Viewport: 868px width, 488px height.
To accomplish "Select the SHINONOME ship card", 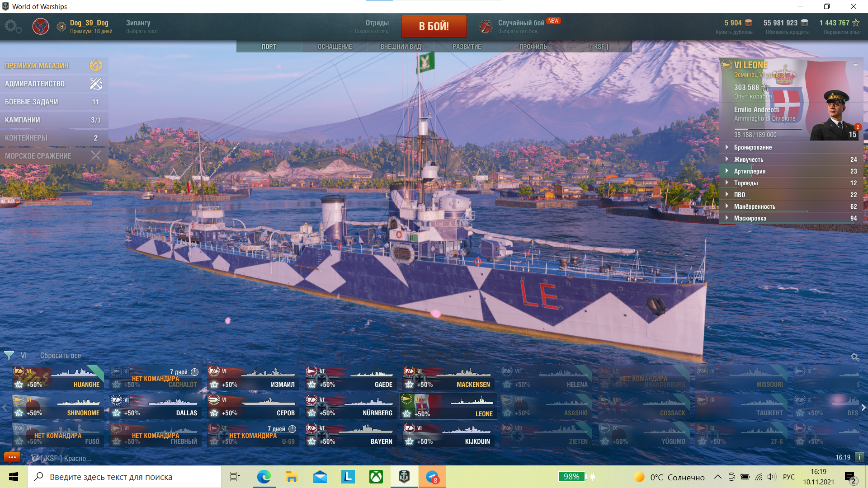I will [58, 406].
